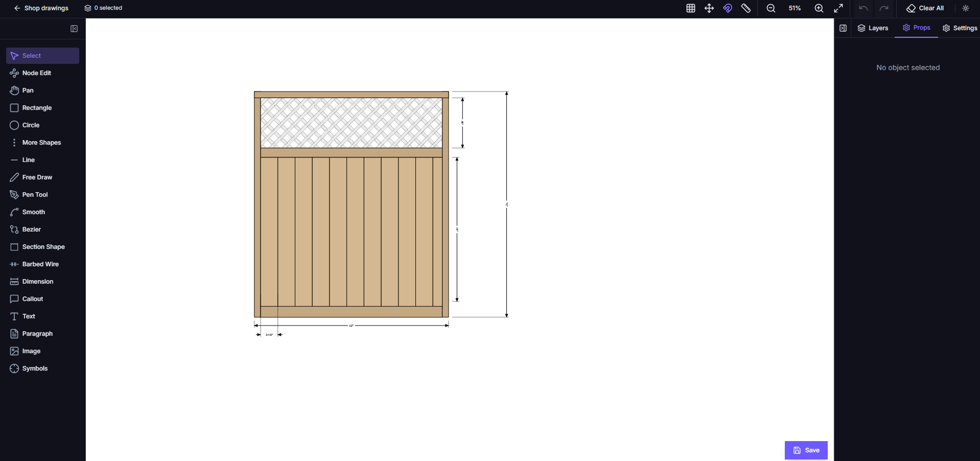This screenshot has height=461, width=980.
Task: Choose the Node Edit tool
Action: (x=42, y=73)
